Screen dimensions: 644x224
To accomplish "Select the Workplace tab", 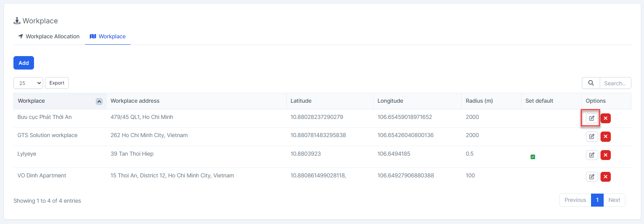I will [108, 36].
